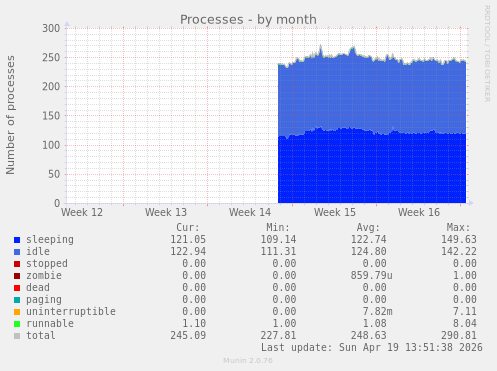Image resolution: width=497 pixels, height=371 pixels.
Task: Click the sleeping current value 121.05
Action: pyautogui.click(x=188, y=240)
